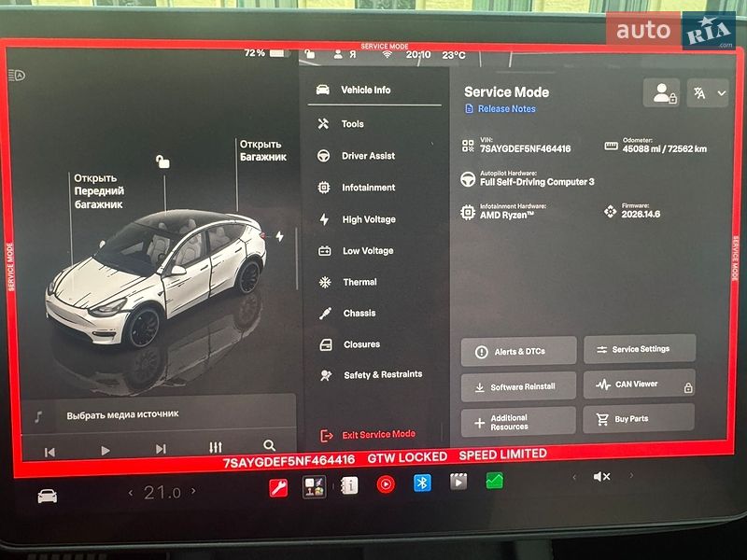This screenshot has height=560, width=747.
Task: Select the VIN 7SAYGDEF5NF464416 text
Action: point(525,148)
